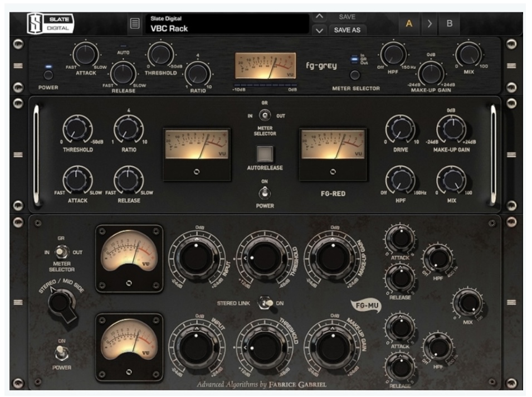Click the FG-Red rack drag handle
This screenshot has height=397, width=532.
19,154
